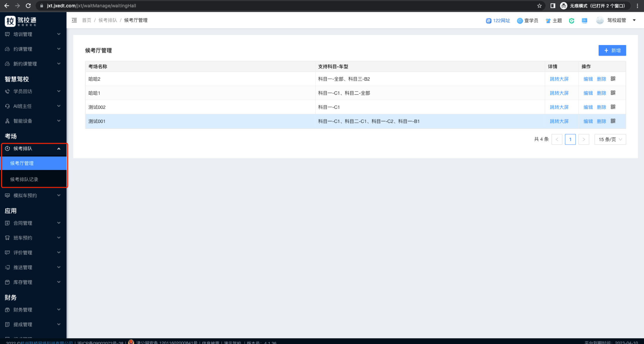Edit the 哈哈1 row

click(588, 93)
